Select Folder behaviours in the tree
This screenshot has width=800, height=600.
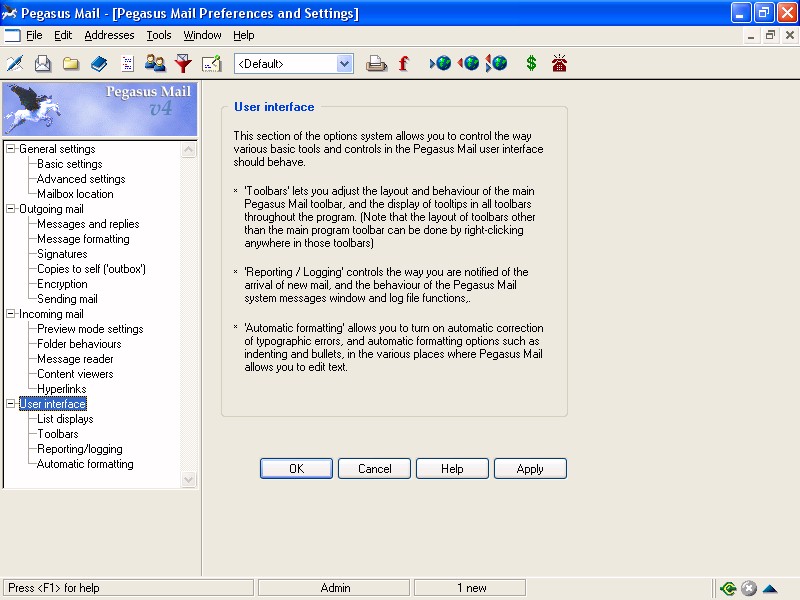[79, 344]
